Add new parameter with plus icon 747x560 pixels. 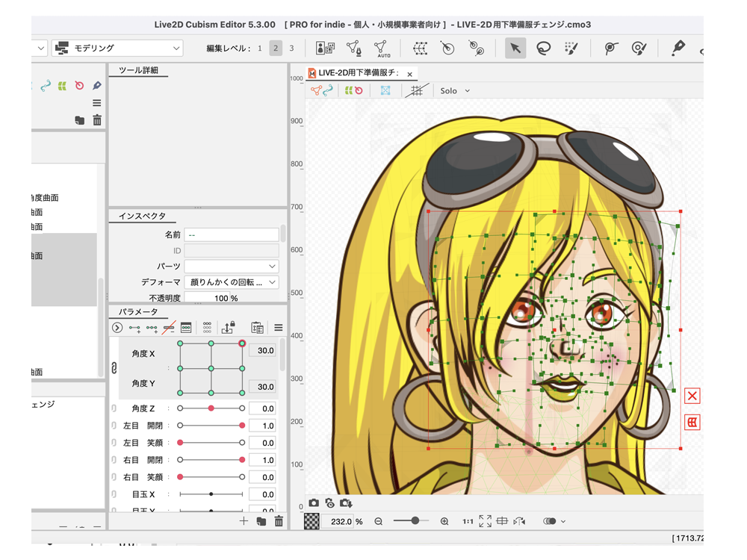(x=244, y=521)
